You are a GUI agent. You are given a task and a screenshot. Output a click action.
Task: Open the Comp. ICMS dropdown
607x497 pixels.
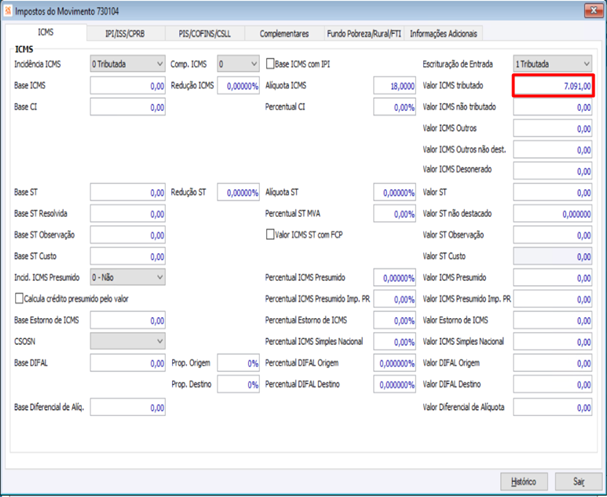point(238,64)
